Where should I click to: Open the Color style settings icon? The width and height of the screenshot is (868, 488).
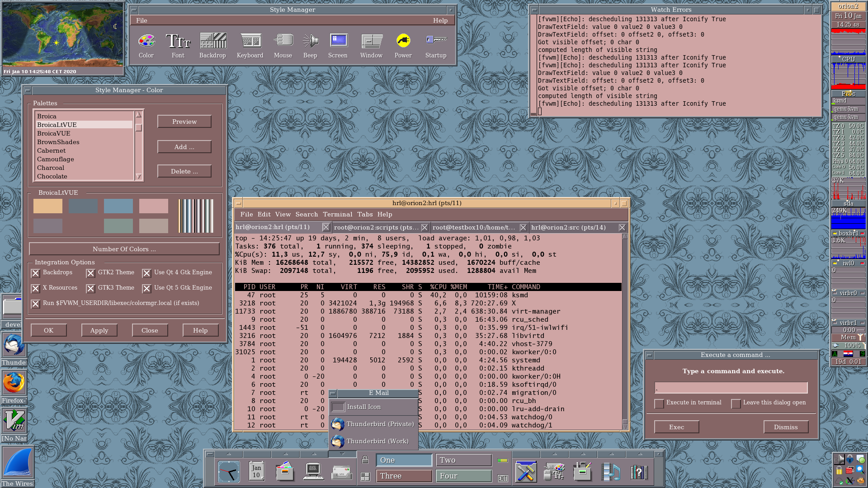point(146,42)
